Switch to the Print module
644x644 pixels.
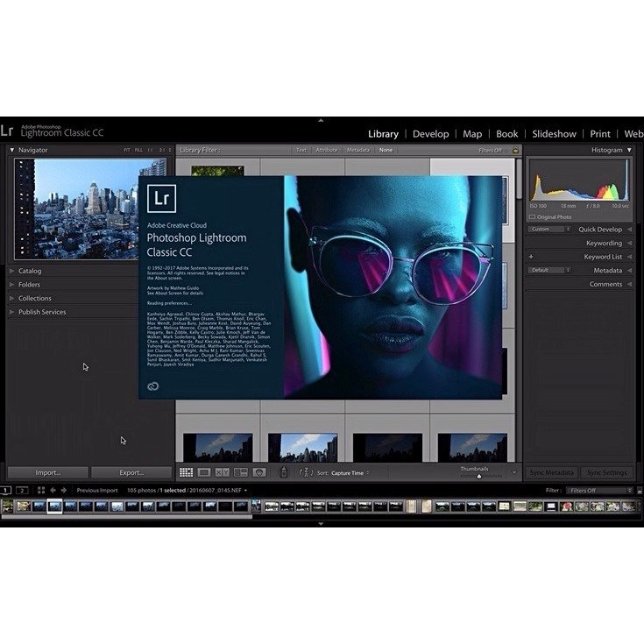tap(600, 134)
